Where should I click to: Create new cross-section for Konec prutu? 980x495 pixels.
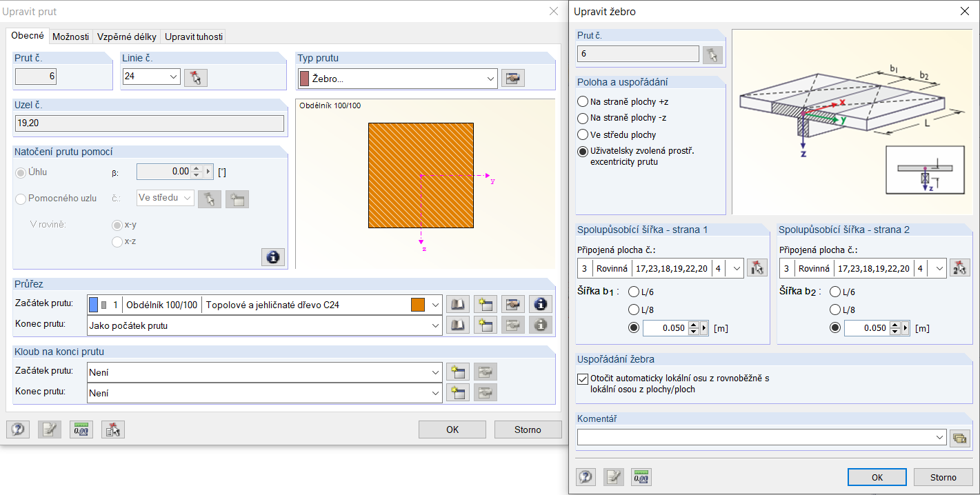pos(486,325)
